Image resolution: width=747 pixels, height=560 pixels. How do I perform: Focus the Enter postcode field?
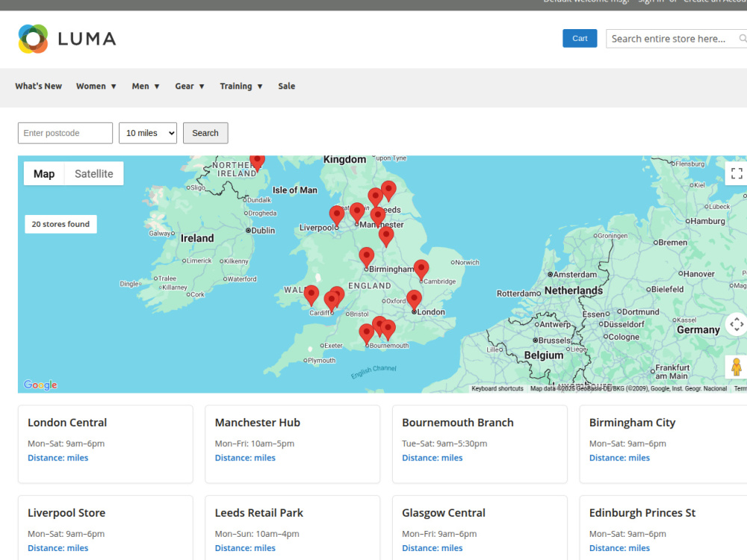[65, 134]
